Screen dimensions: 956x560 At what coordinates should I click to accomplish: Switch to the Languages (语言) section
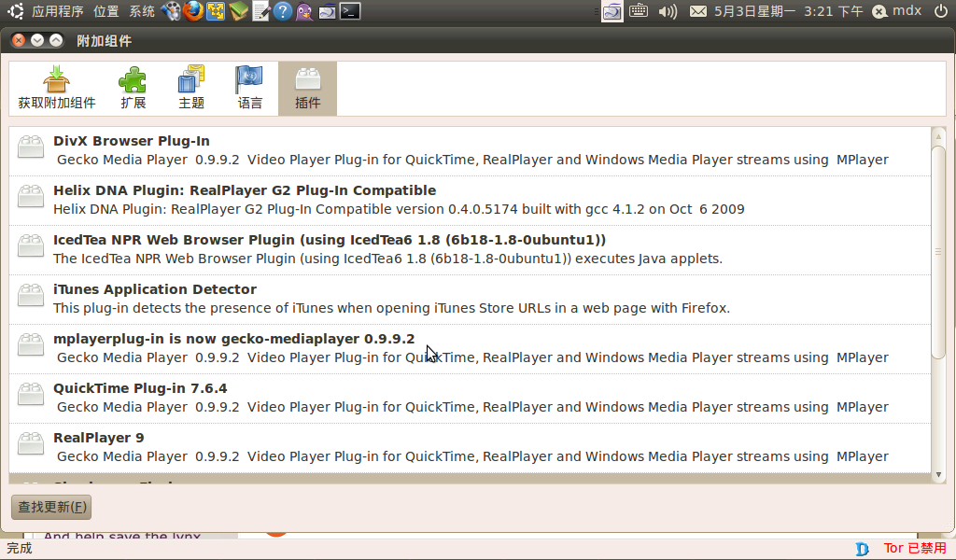tap(249, 89)
